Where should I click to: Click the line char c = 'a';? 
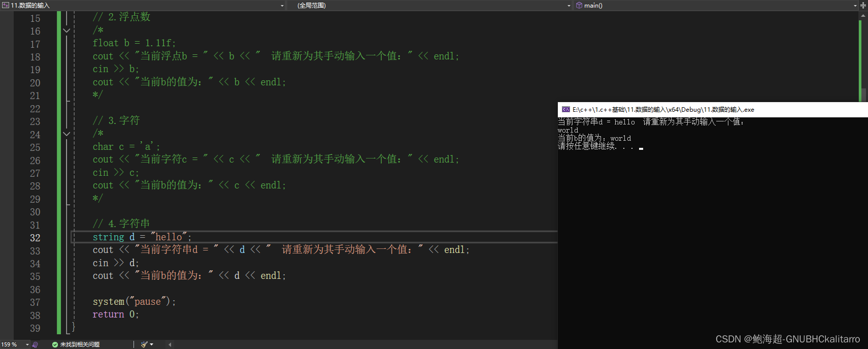(x=126, y=146)
